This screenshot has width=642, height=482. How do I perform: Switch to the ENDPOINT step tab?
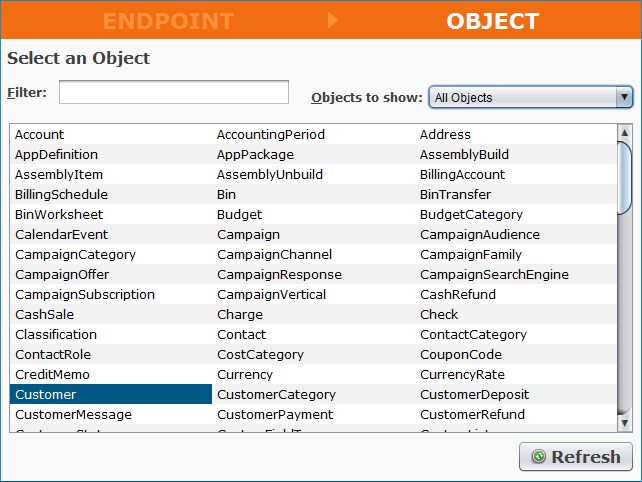click(x=168, y=21)
